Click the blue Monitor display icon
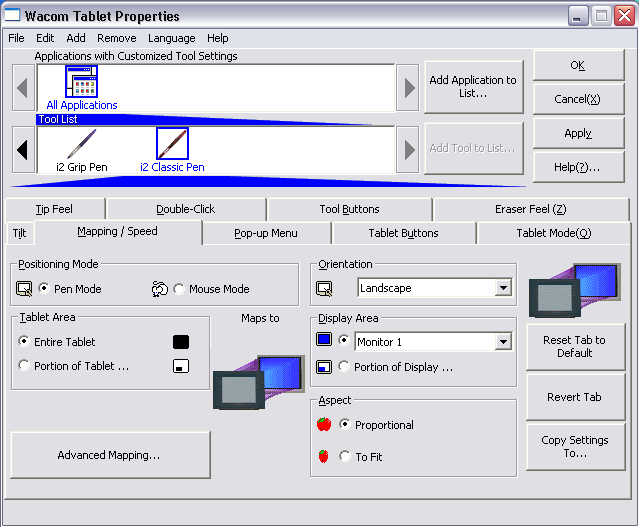 pyautogui.click(x=324, y=340)
